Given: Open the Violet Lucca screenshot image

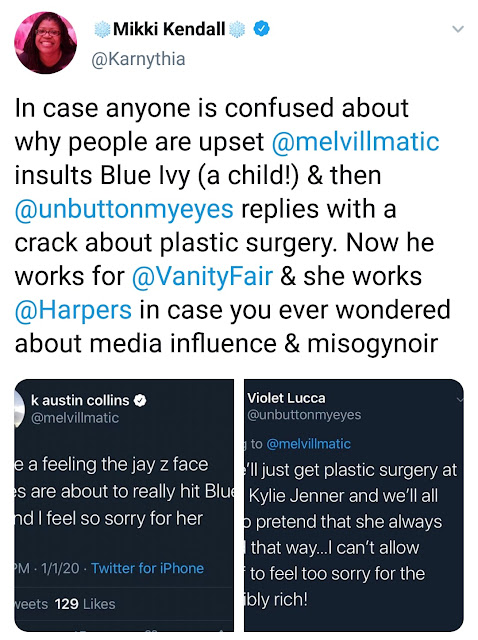Looking at the screenshot, I should 354,505.
